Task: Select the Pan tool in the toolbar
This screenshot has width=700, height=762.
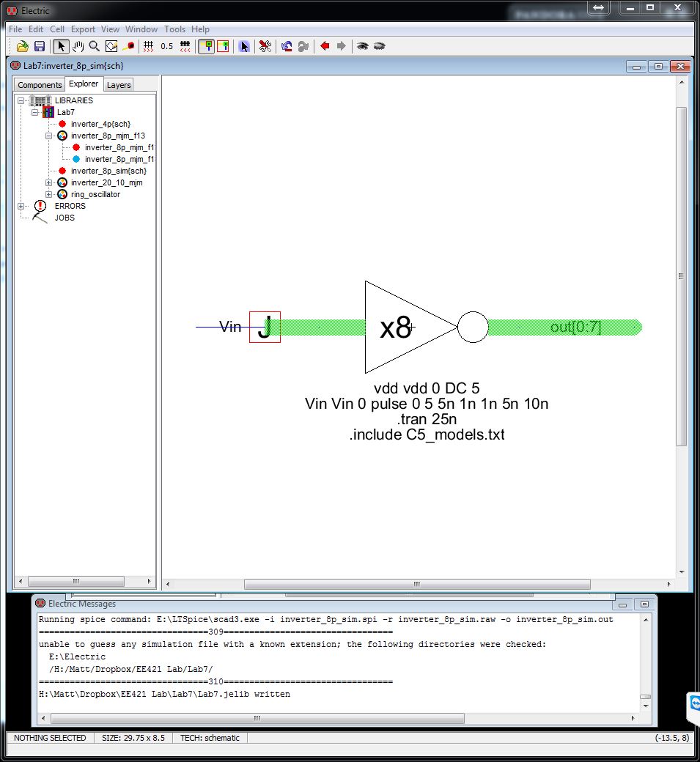Action: tap(77, 46)
